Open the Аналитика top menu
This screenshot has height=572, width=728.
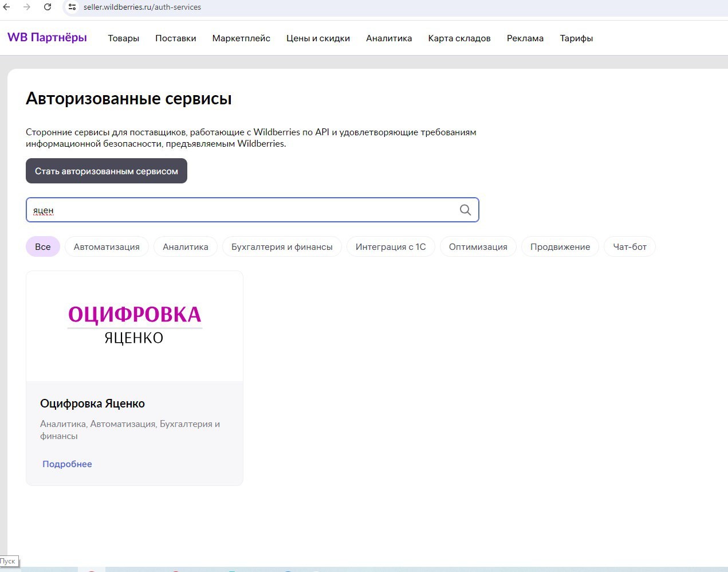389,38
